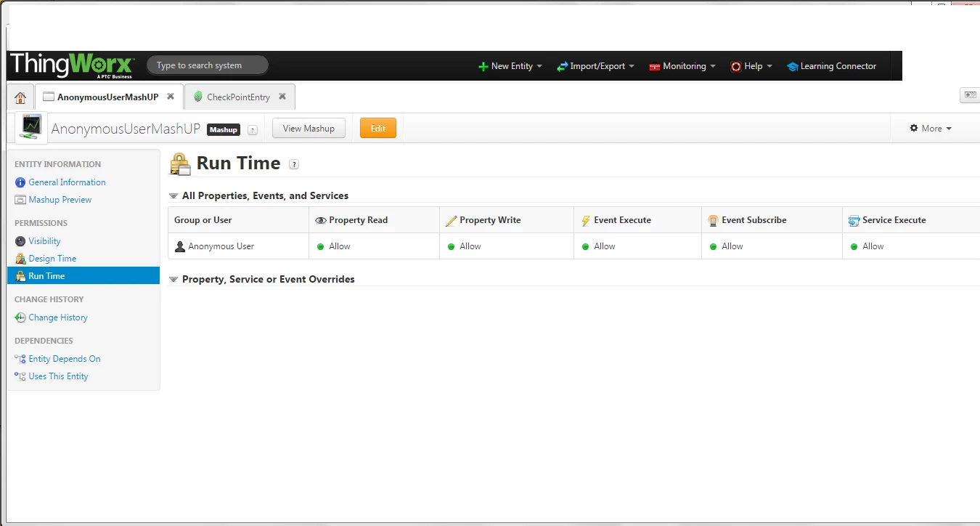980x526 pixels.
Task: Click the Service Execute icon
Action: point(854,220)
